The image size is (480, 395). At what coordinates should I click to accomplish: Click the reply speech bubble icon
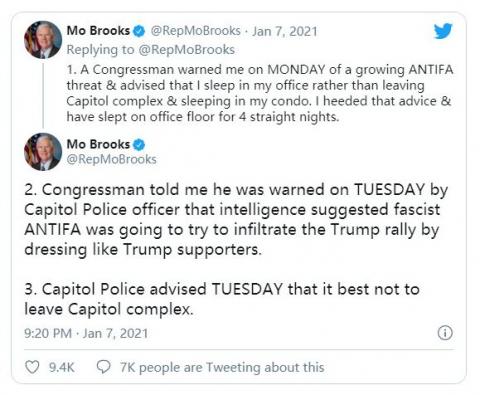coord(103,367)
